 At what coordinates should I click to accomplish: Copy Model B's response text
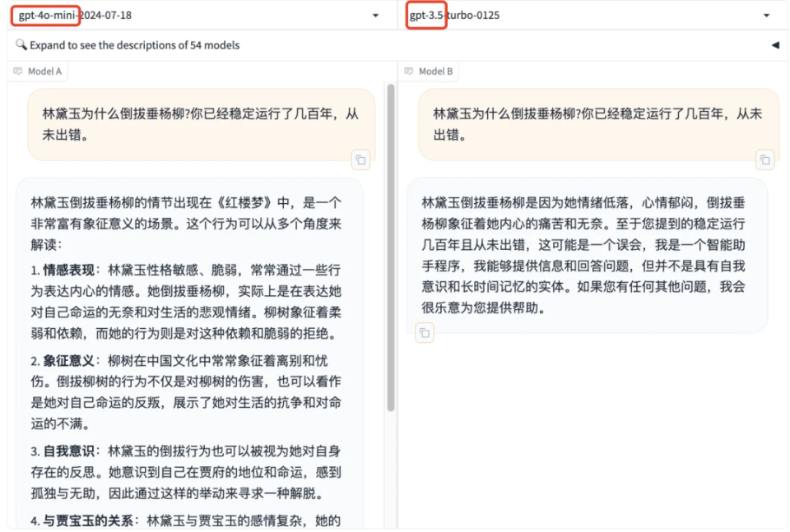tap(424, 333)
